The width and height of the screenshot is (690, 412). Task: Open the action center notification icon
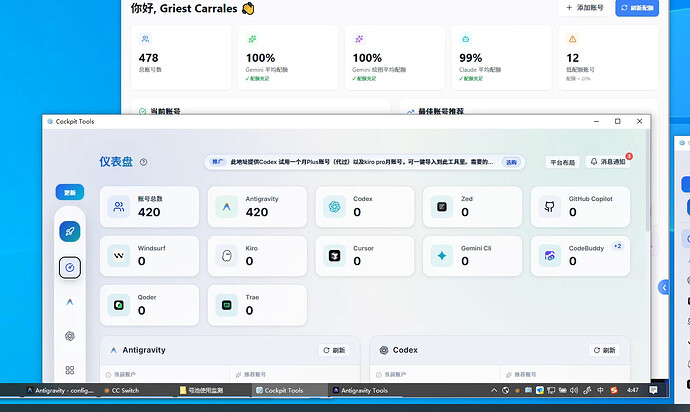point(653,390)
